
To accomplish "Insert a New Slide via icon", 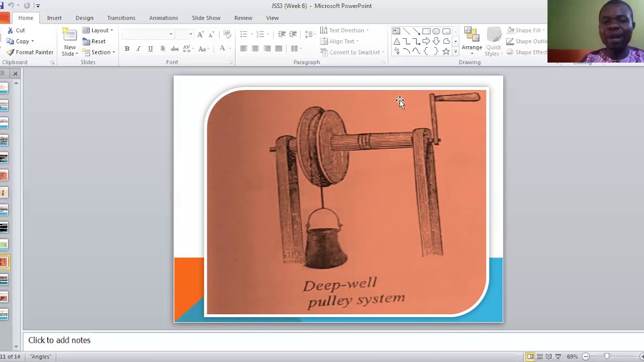I will (69, 35).
